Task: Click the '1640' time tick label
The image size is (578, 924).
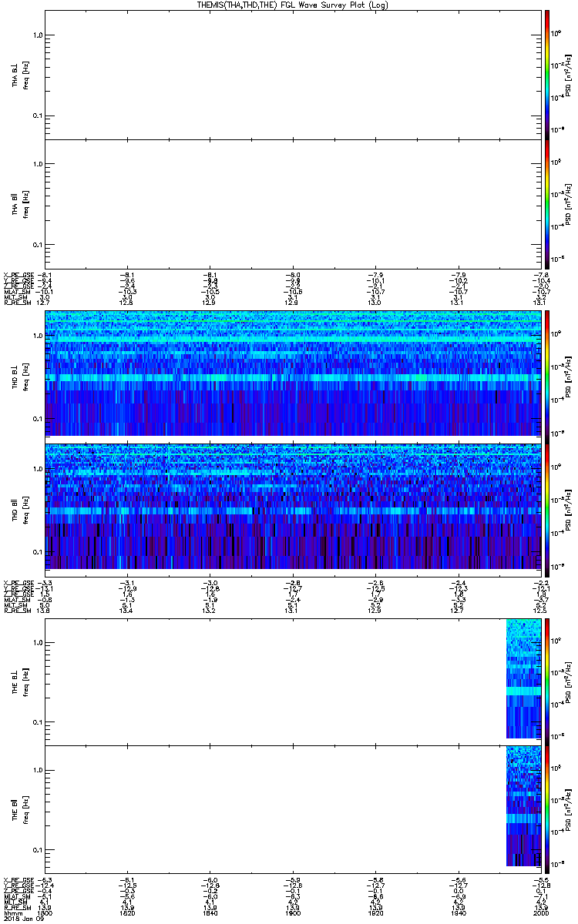Action: pos(210,914)
